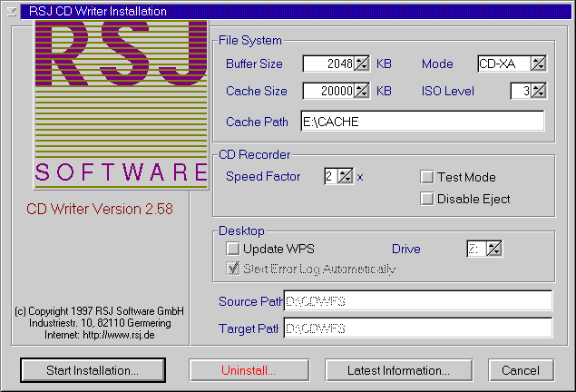Click the Source Path input field
The width and height of the screenshot is (576, 392).
418,301
